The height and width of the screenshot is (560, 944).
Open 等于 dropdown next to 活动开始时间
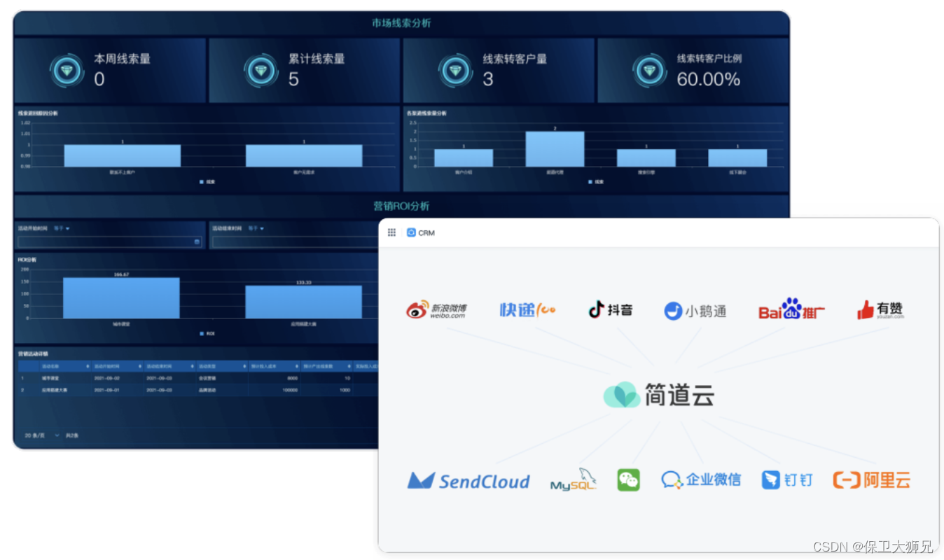point(62,228)
